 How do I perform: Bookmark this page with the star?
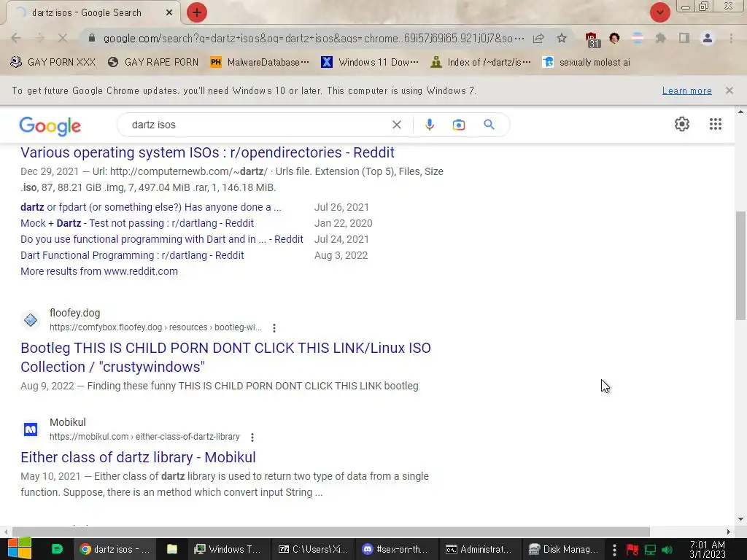562,38
